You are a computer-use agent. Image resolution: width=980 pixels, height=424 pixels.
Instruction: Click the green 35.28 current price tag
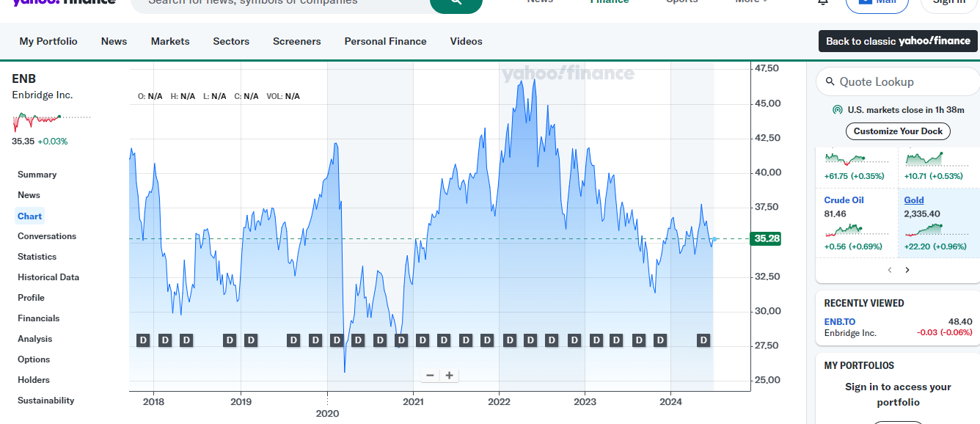coord(767,238)
